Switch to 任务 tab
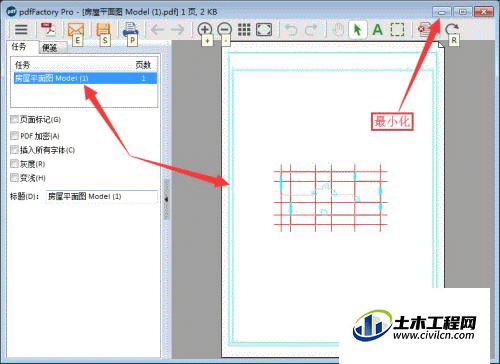 [x=19, y=46]
